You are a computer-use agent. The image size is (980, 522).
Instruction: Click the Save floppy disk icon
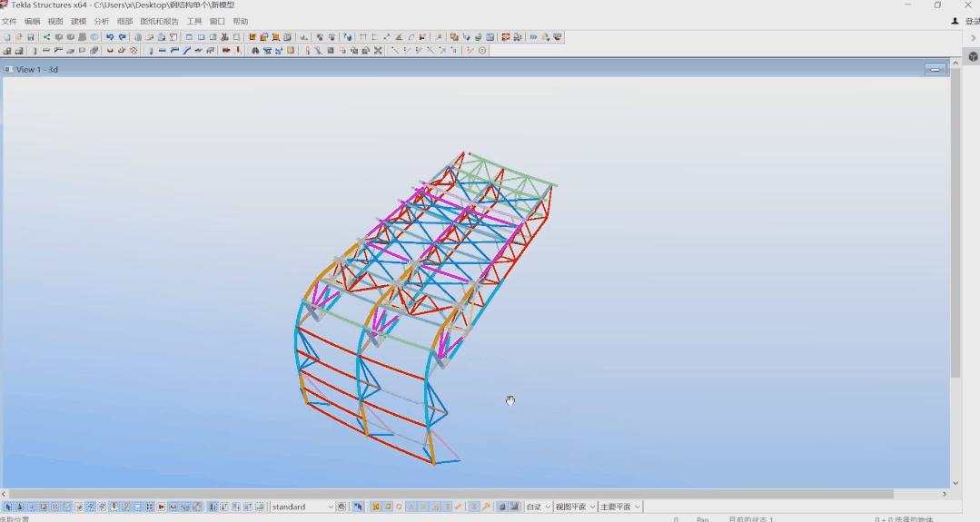pyautogui.click(x=31, y=37)
